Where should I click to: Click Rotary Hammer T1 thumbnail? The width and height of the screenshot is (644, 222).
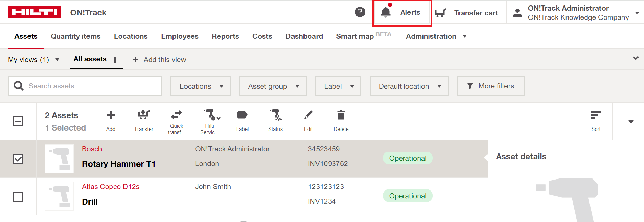click(x=59, y=159)
